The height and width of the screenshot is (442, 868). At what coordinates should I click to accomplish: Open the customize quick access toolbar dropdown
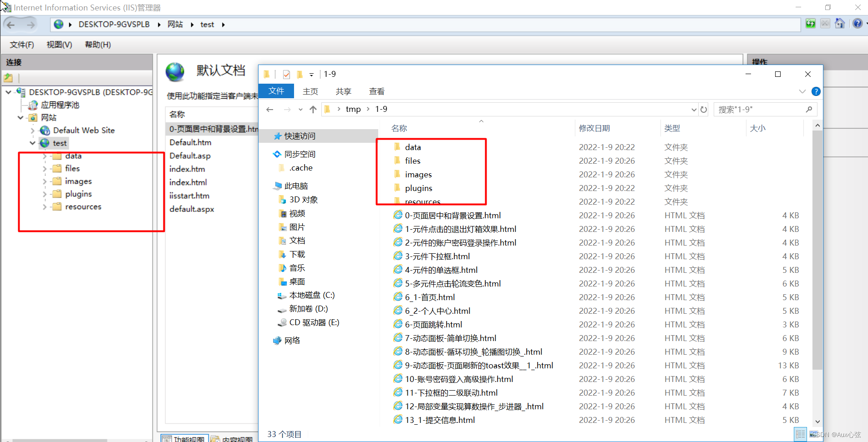pos(312,75)
